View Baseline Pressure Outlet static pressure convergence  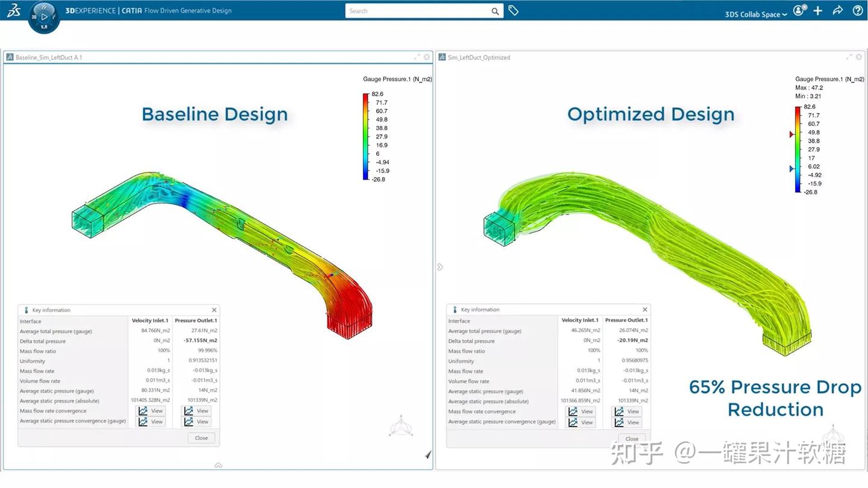pyautogui.click(x=197, y=422)
